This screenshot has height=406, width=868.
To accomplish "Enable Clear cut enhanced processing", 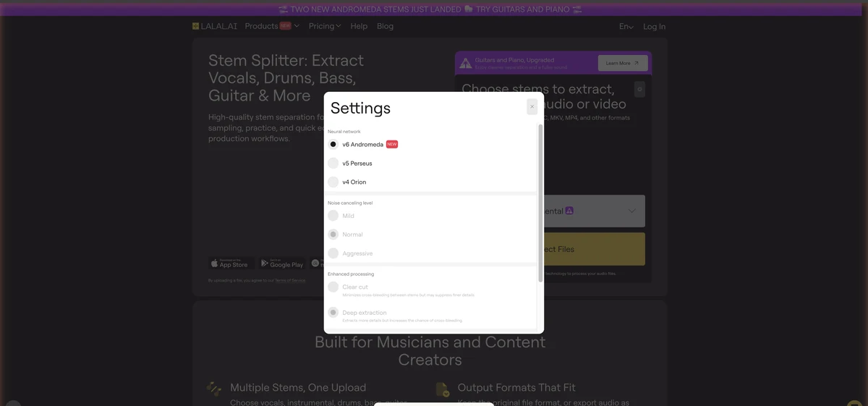I will (333, 287).
